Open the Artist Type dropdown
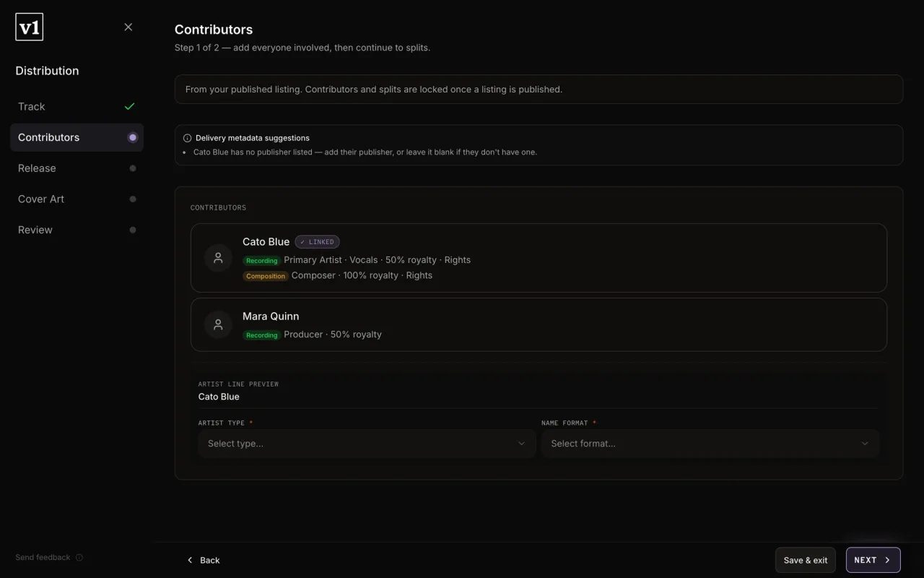The image size is (924, 578). [367, 444]
